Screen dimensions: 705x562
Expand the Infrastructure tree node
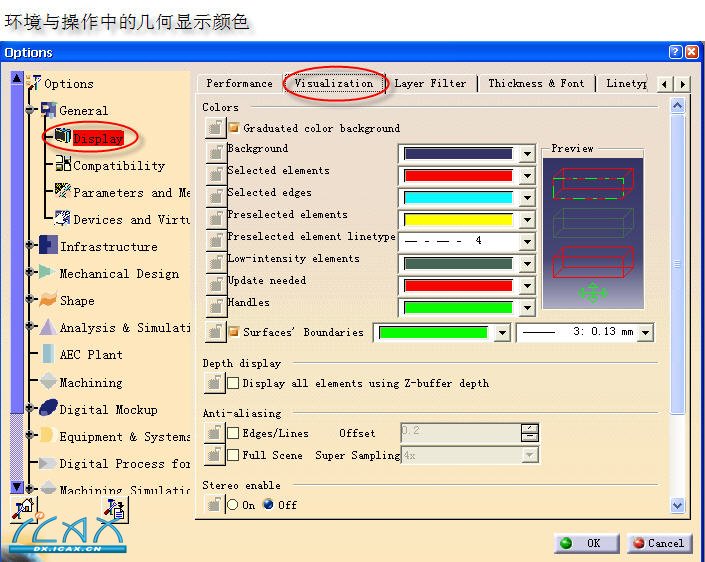[30, 245]
